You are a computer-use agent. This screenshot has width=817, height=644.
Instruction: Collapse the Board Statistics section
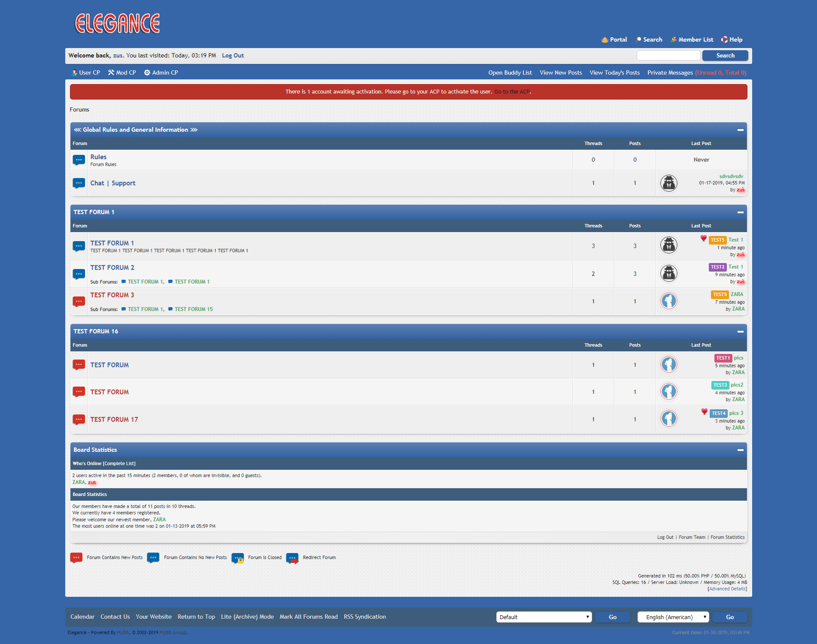[740, 450]
